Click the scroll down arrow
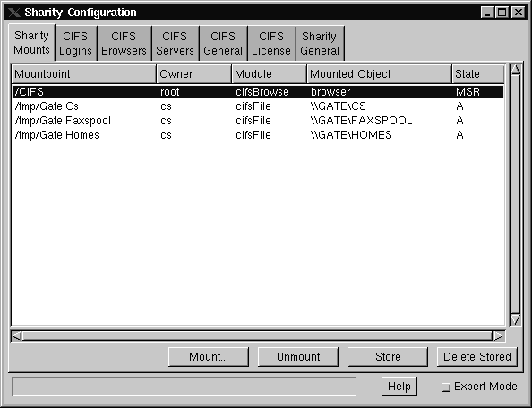The height and width of the screenshot is (408, 532). pos(515,319)
